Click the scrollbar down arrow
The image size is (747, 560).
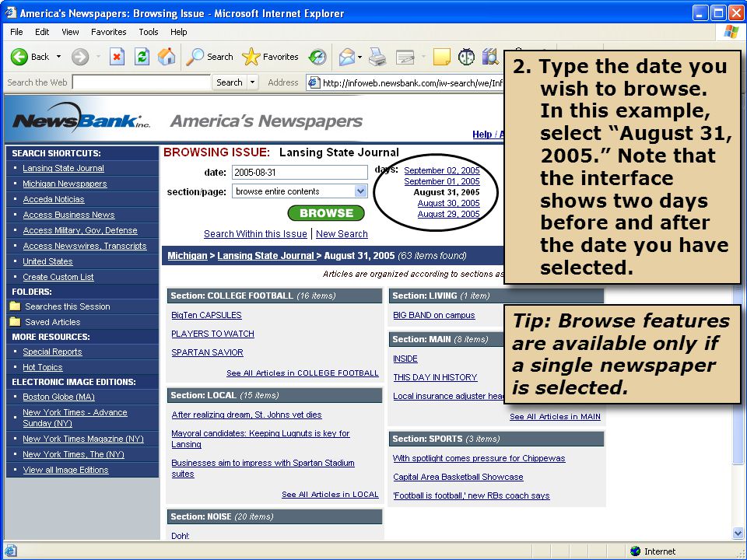click(738, 534)
